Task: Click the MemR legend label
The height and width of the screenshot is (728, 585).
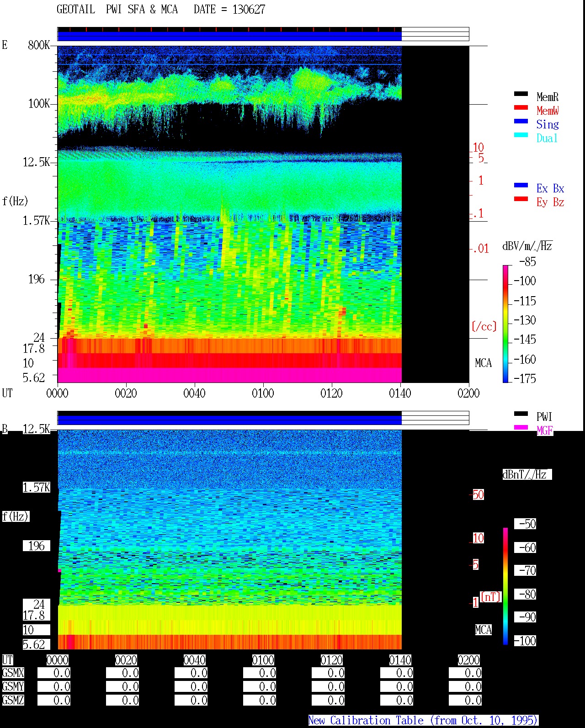Action: tap(548, 97)
